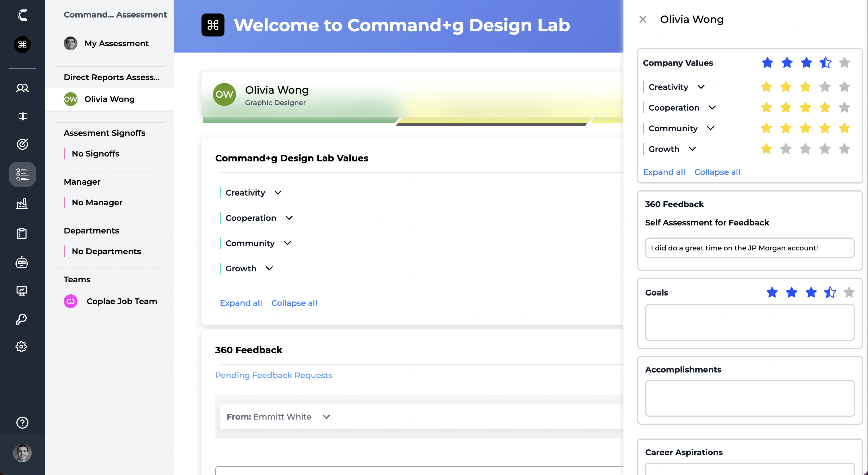The height and width of the screenshot is (475, 868).
Task: Click the robot assistant sidebar icon
Action: click(x=22, y=262)
